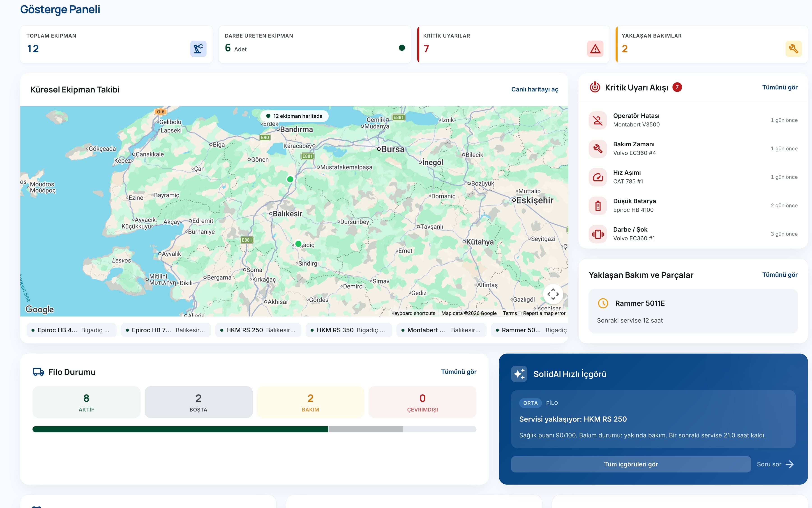The image size is (812, 508).
Task: Open the Kritik Uyarılar summary card
Action: [x=513, y=44]
